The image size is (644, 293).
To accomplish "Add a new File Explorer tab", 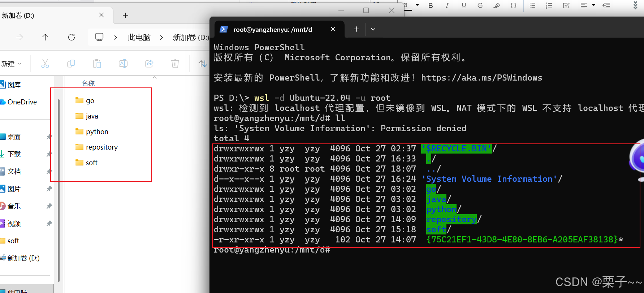I will [x=125, y=15].
